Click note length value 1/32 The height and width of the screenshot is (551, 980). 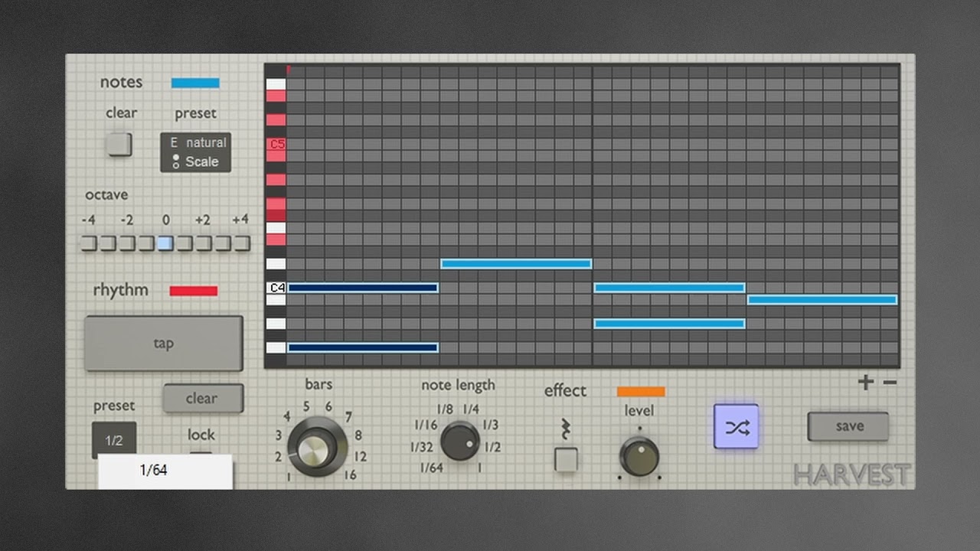coord(422,447)
